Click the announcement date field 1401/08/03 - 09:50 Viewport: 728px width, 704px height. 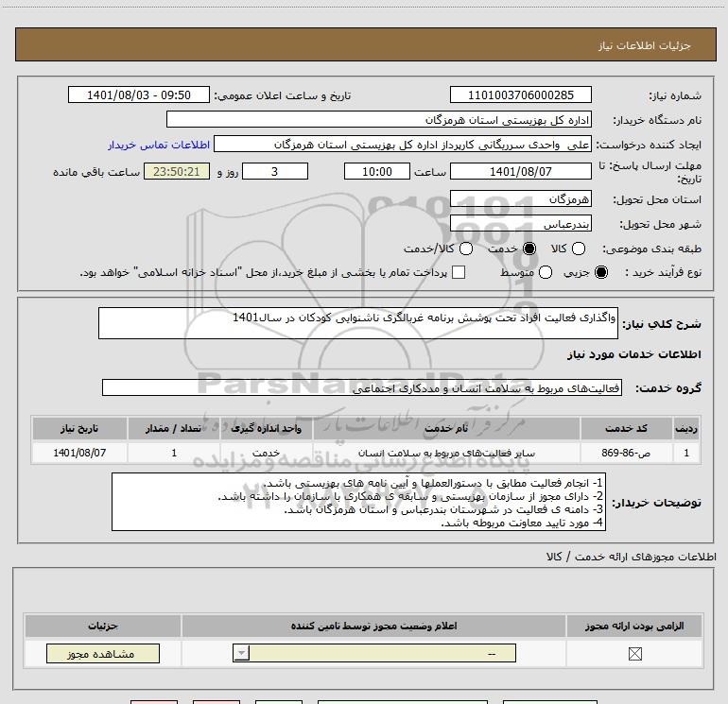(139, 94)
